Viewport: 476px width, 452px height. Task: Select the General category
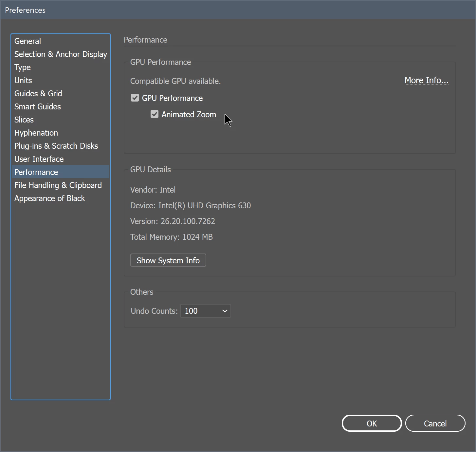61,41
